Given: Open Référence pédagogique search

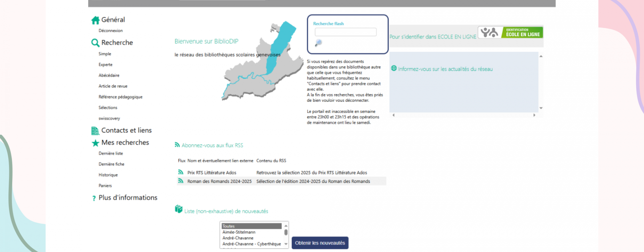Looking at the screenshot, I should 120,97.
